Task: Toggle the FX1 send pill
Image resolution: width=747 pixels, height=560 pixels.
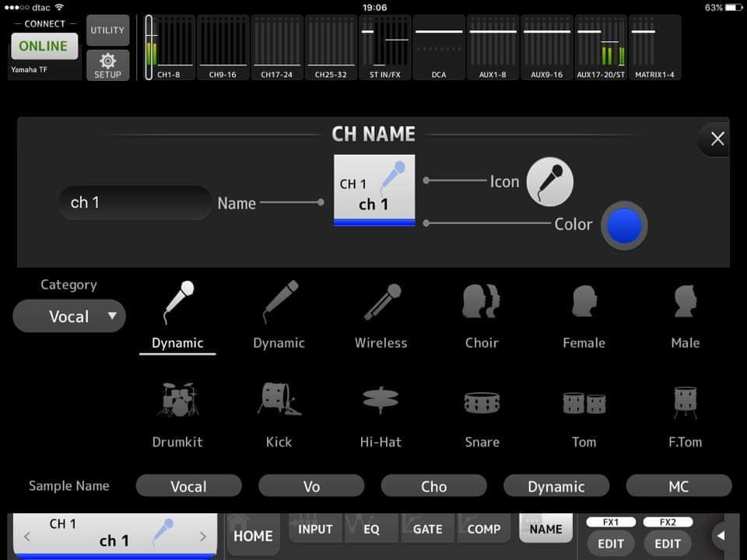Action: pyautogui.click(x=611, y=522)
